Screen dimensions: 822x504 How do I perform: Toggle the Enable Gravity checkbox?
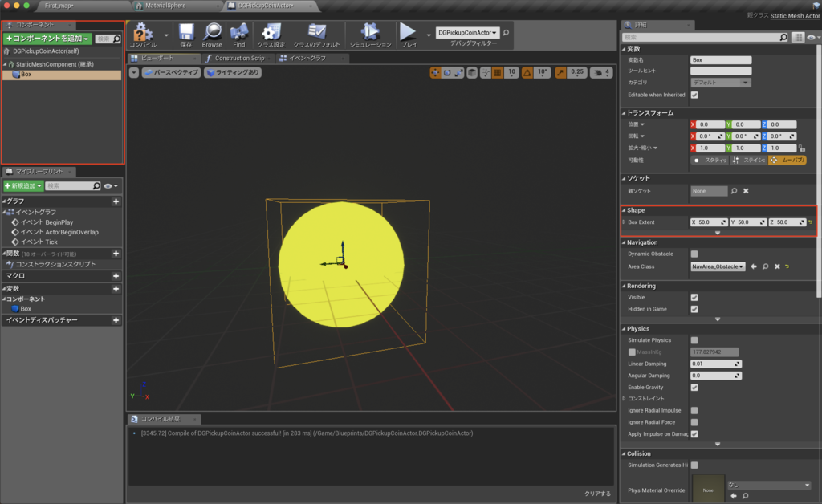(x=694, y=388)
